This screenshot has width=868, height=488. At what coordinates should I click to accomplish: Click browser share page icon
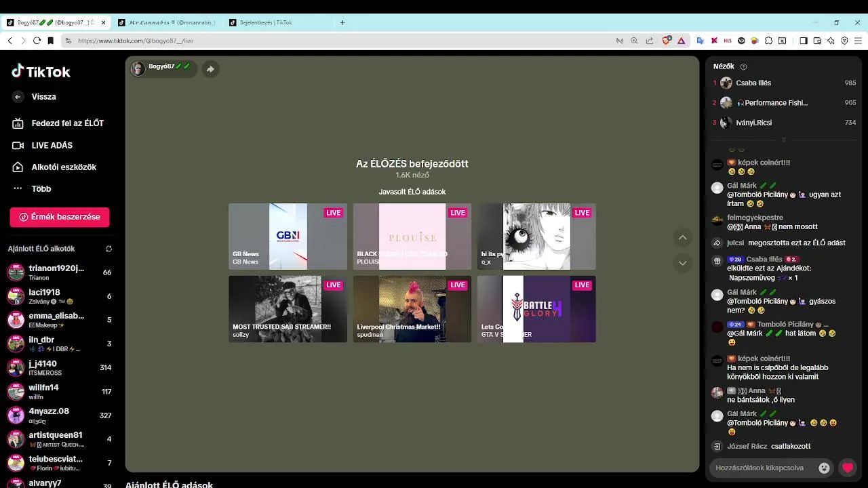650,41
